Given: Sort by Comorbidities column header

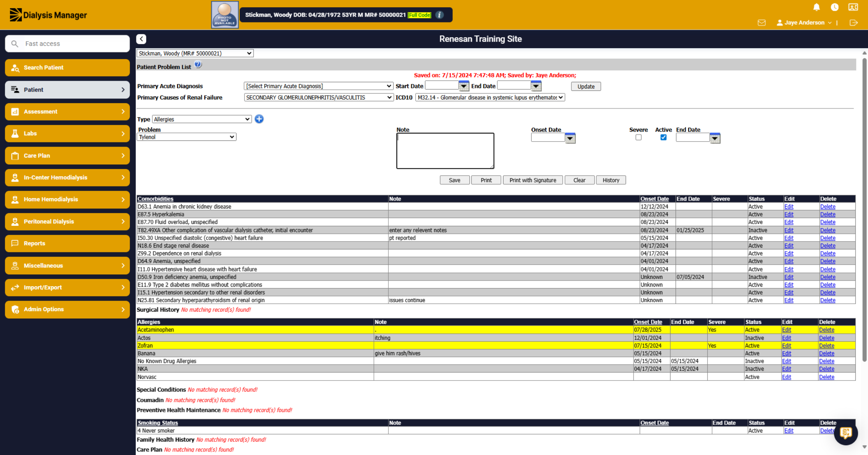Looking at the screenshot, I should click(x=156, y=199).
